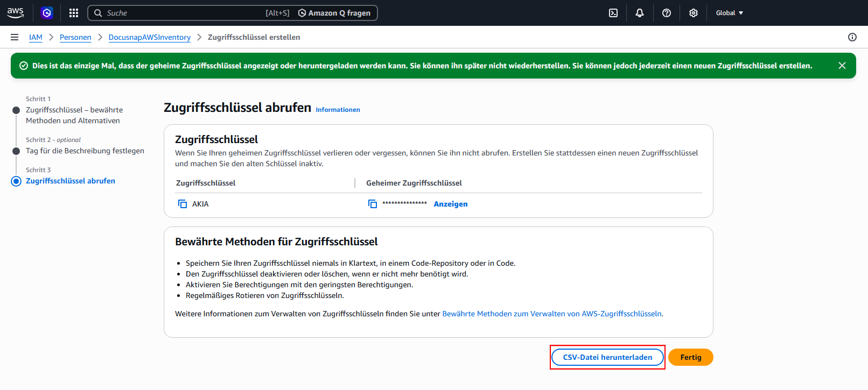Toggle the side navigation hamburger menu
The height and width of the screenshot is (390, 868).
pyautogui.click(x=15, y=37)
